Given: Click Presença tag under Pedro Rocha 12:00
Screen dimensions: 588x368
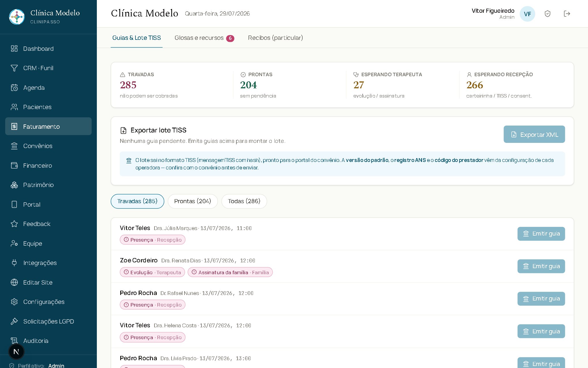Looking at the screenshot, I should 152,305.
